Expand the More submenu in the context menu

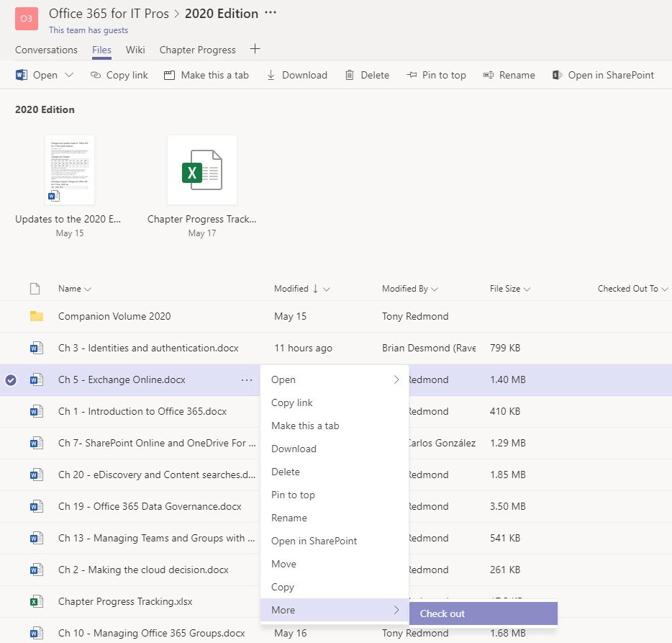[x=396, y=610]
